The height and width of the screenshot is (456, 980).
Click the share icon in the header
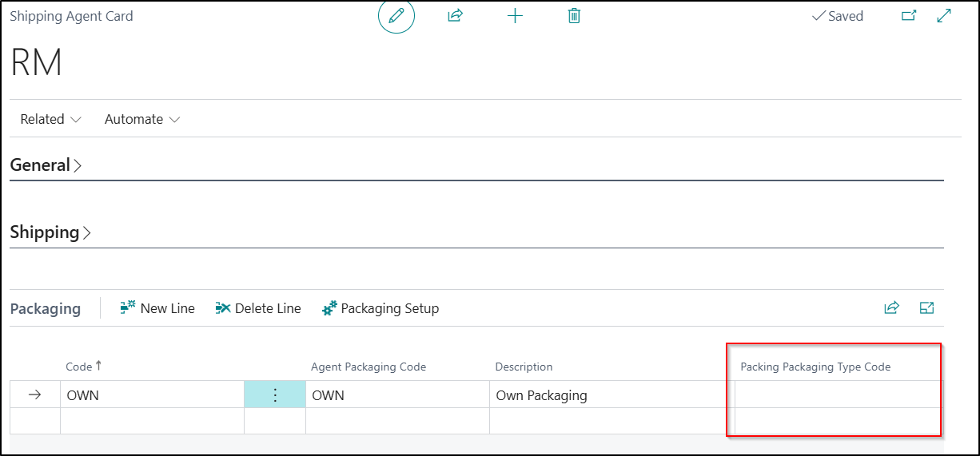coord(456,16)
